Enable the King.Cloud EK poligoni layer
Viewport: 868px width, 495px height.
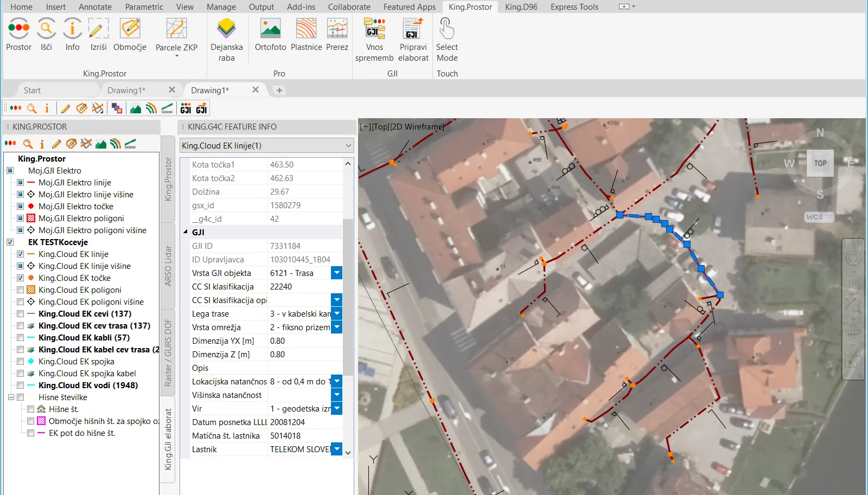click(x=20, y=290)
